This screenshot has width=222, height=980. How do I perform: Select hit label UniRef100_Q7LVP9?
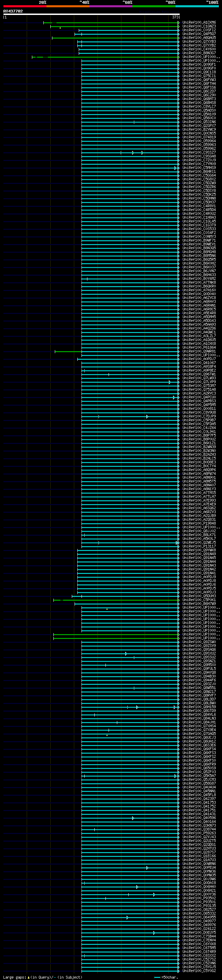199,382
